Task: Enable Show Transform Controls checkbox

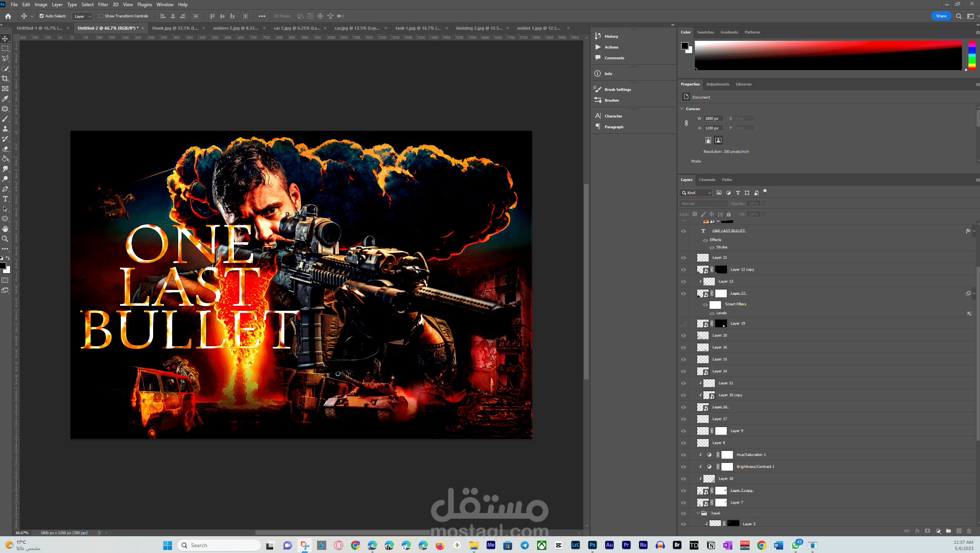Action: [x=102, y=16]
